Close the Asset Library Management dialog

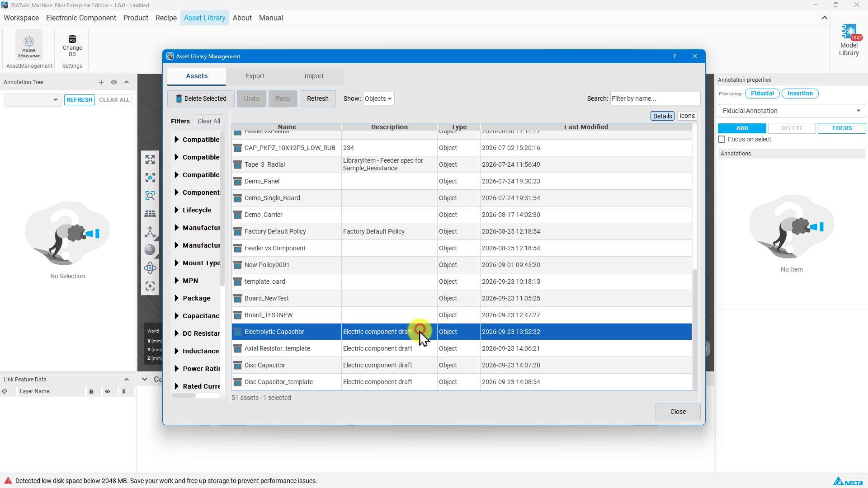point(678,412)
